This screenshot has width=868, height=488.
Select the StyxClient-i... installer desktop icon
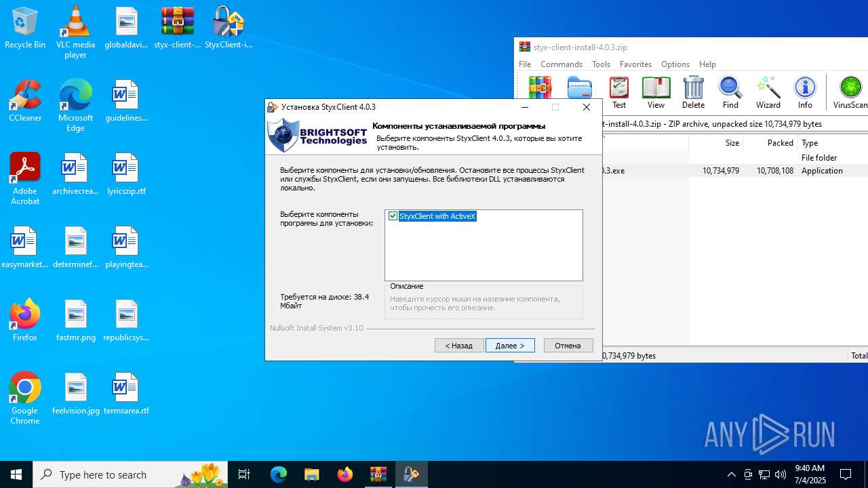(x=229, y=28)
